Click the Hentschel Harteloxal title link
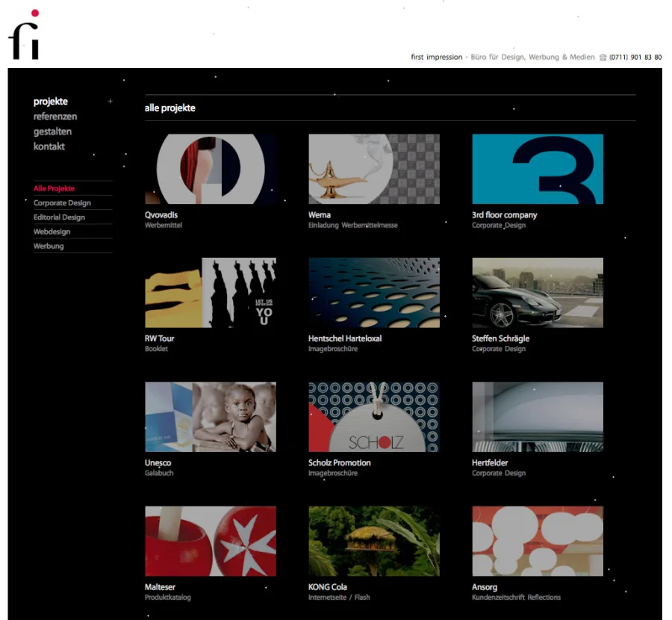This screenshot has height=620, width=672. click(x=345, y=338)
